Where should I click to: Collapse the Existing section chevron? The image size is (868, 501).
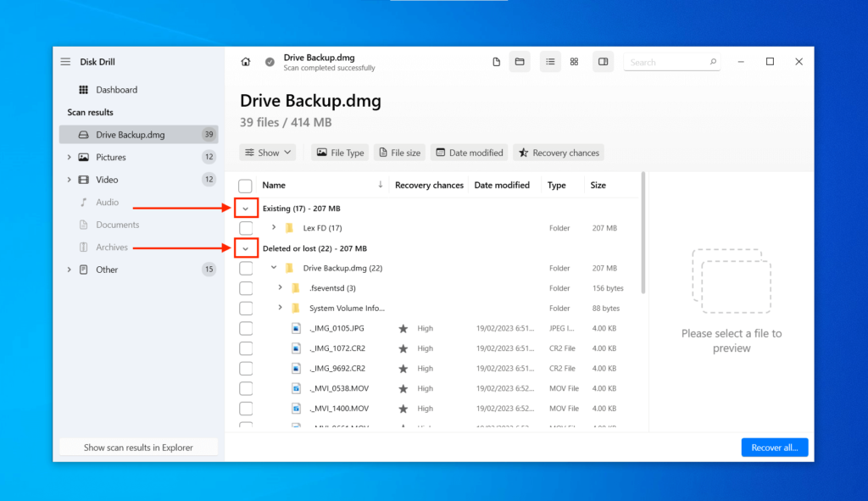coord(245,207)
